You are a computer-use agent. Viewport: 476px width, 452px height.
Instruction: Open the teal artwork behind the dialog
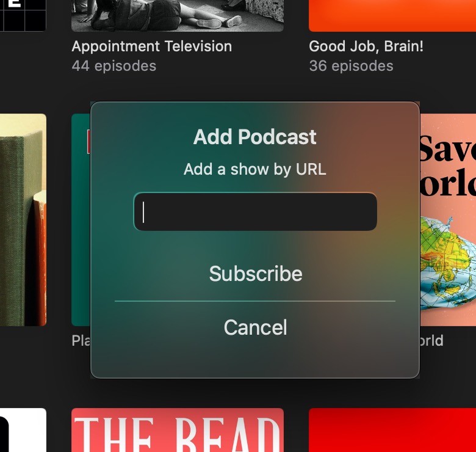click(x=81, y=220)
